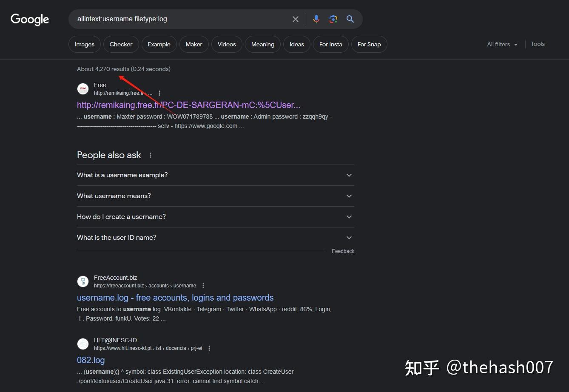
Task: Click the 'About 4,270 results' text
Action: 124,69
